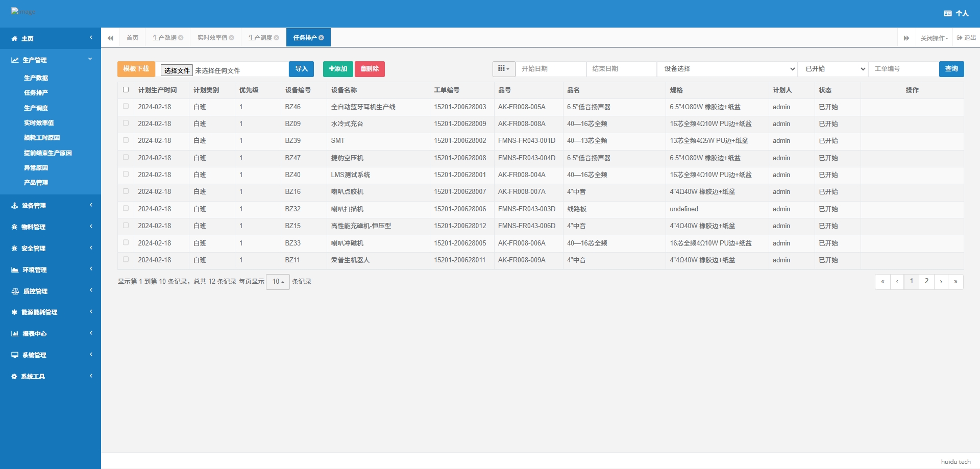
Task: Click the icon beside 物料管理
Action: coord(14,227)
